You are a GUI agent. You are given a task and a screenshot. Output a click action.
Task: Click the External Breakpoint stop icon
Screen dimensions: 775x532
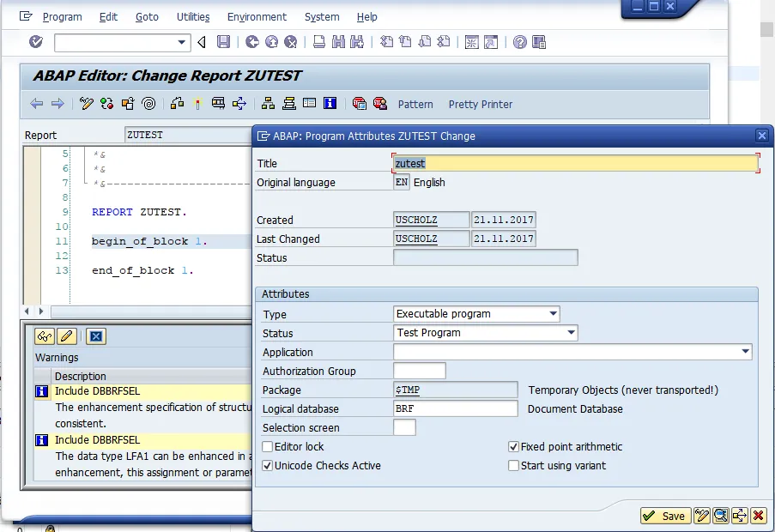[x=380, y=103]
